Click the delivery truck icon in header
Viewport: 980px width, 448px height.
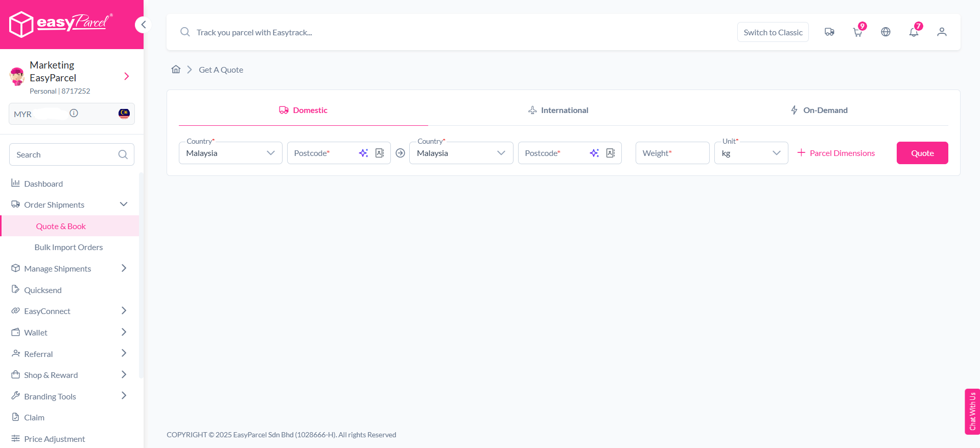(x=829, y=32)
